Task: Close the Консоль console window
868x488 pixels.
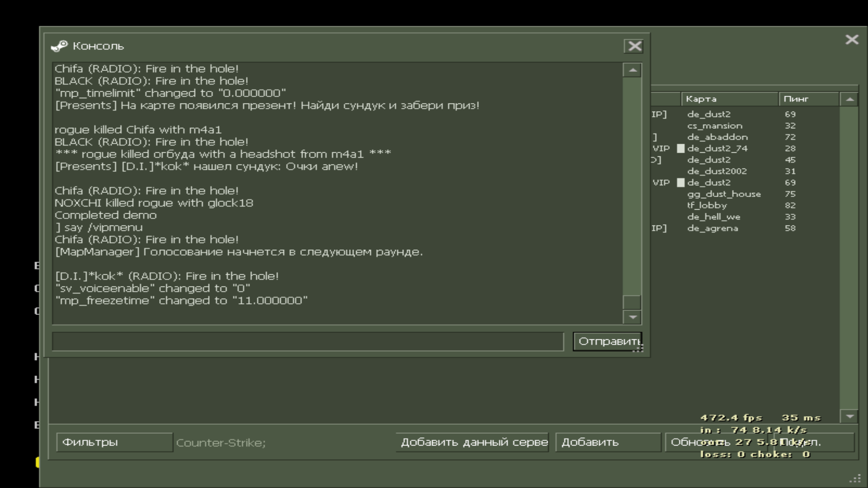Action: (634, 46)
